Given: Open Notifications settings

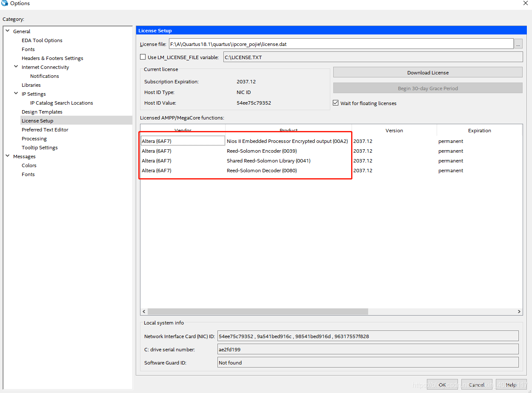Looking at the screenshot, I should pyautogui.click(x=45, y=76).
